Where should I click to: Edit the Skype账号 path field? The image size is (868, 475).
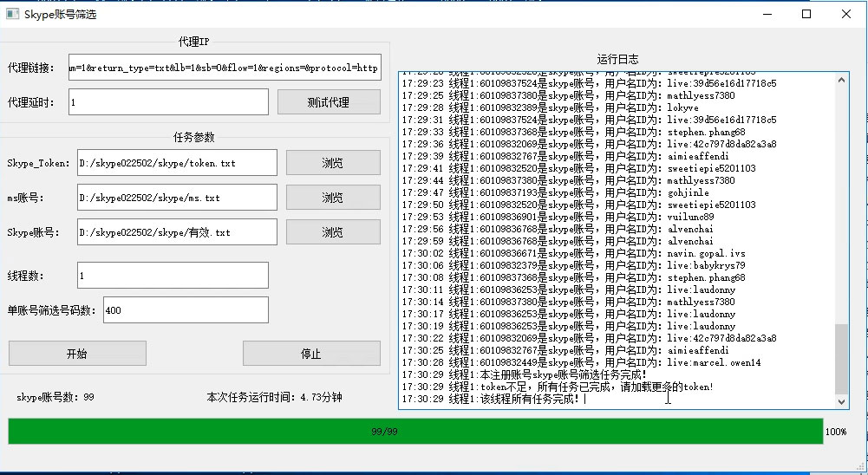(x=177, y=232)
